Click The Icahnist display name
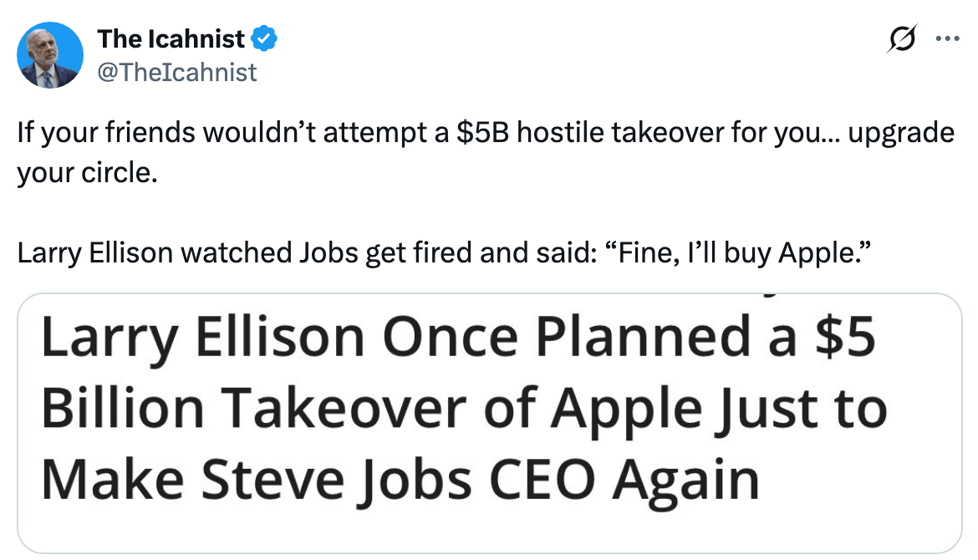The height and width of the screenshot is (560, 978). click(x=171, y=38)
